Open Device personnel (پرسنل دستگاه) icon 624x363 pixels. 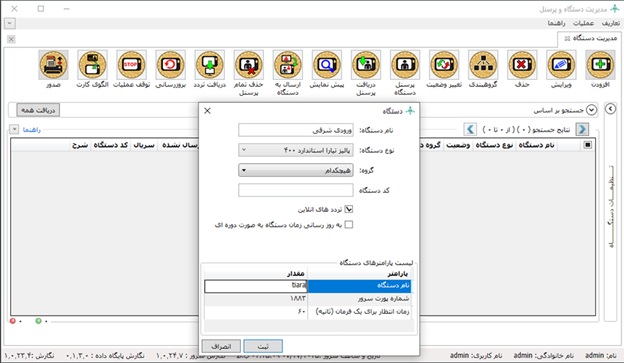[405, 65]
